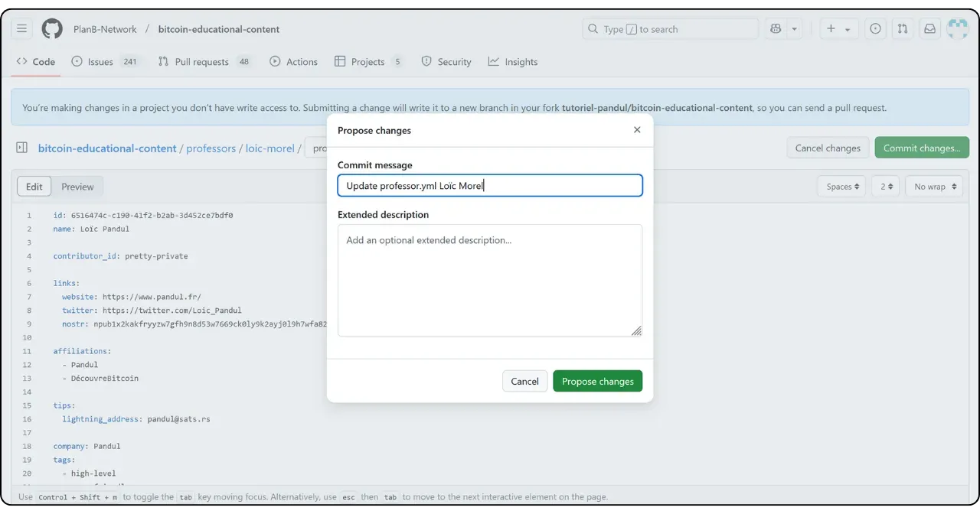Screen dimensions: 980x514
Task: Go to the Actions tab
Action: point(293,62)
